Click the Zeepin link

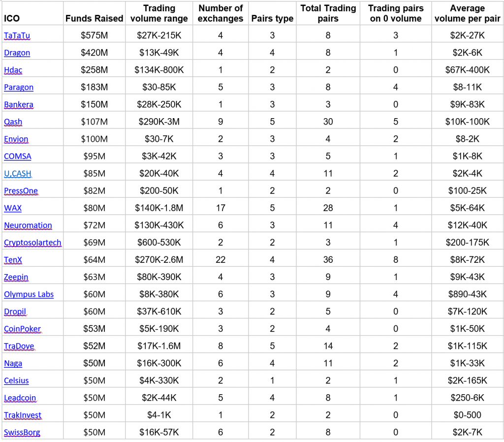coord(16,277)
